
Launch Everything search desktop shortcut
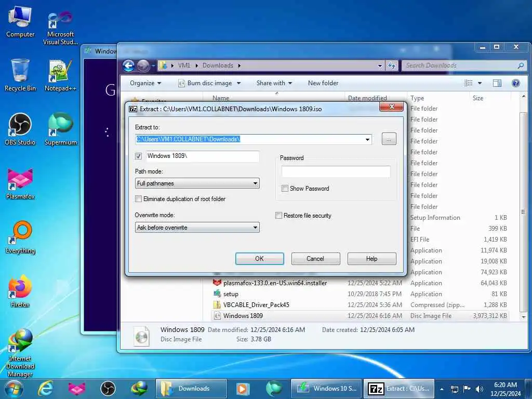pos(20,237)
